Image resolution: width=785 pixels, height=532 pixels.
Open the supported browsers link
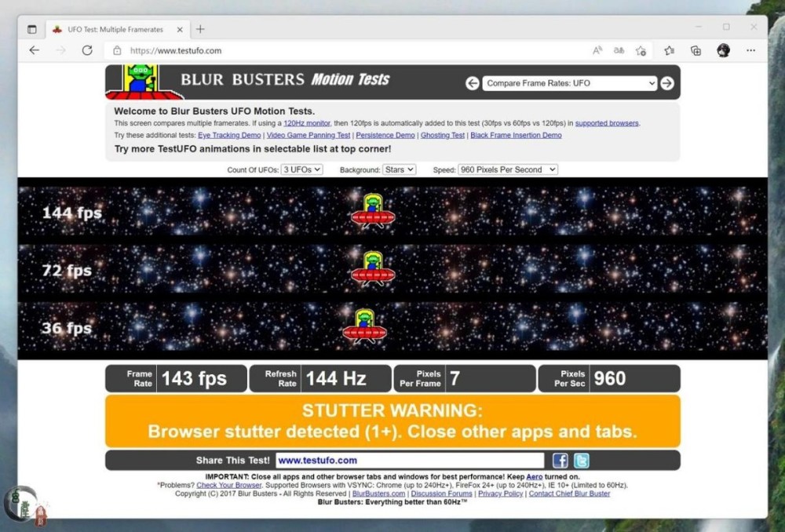[607, 123]
